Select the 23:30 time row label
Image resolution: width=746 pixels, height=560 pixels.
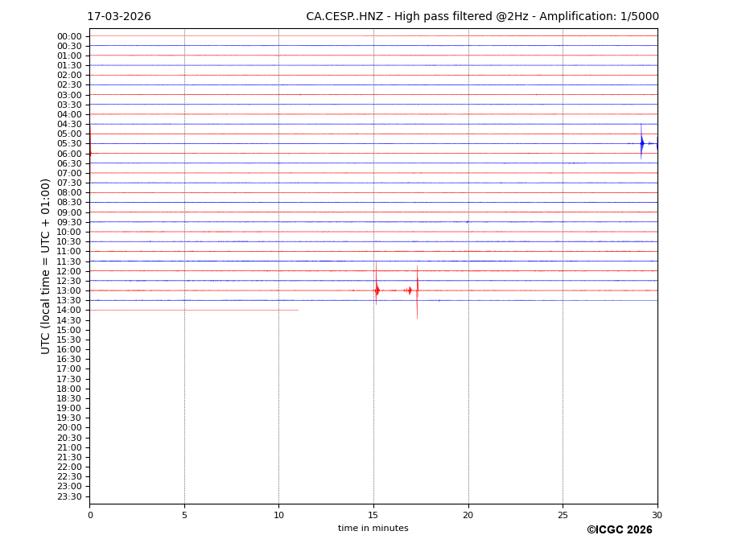point(69,496)
